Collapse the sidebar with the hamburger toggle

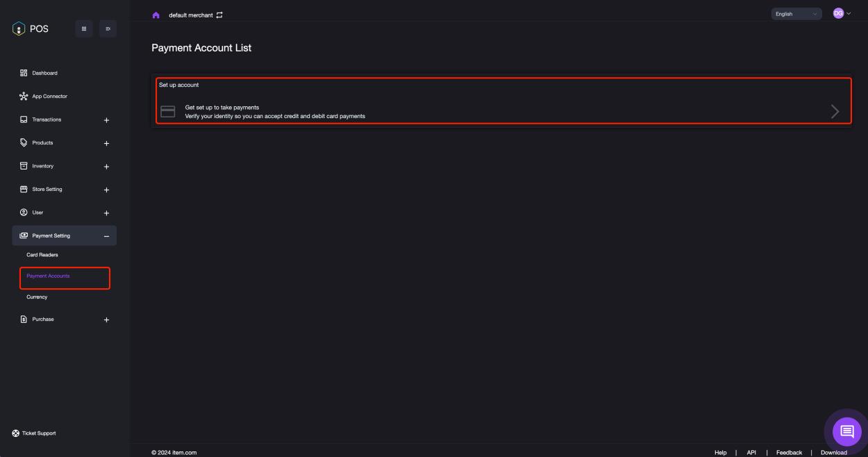[x=83, y=28]
